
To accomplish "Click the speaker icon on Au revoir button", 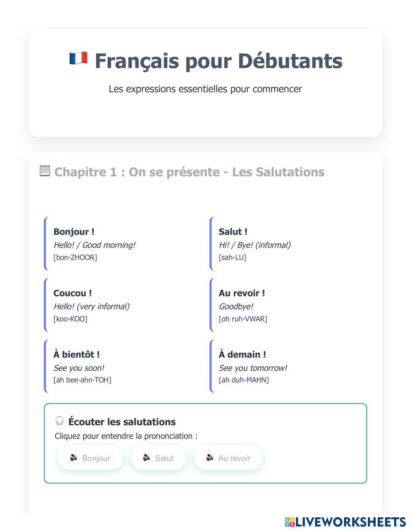I will [x=210, y=458].
